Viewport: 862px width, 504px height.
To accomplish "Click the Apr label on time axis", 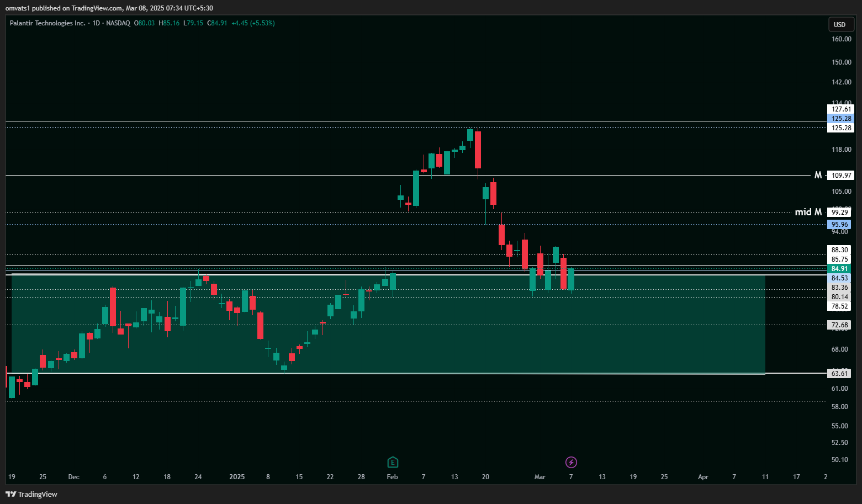I will pyautogui.click(x=703, y=477).
